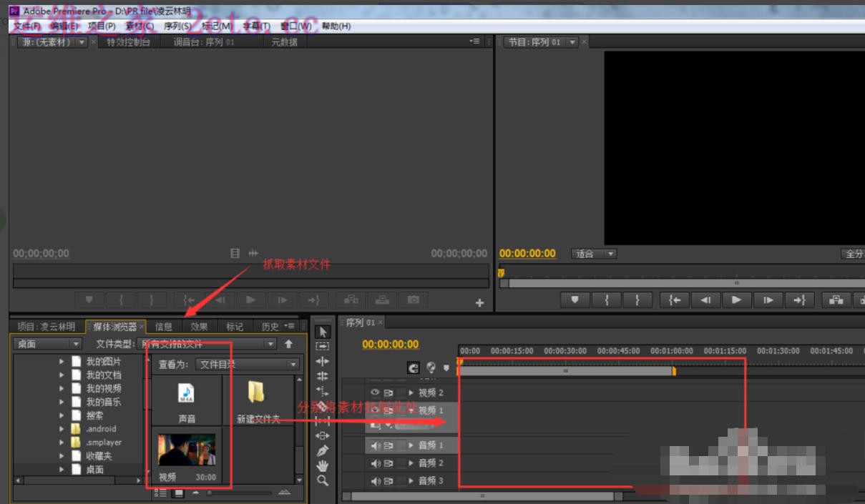Toggle sync lock on 音频 3 track
865x504 pixels.
click(388, 481)
